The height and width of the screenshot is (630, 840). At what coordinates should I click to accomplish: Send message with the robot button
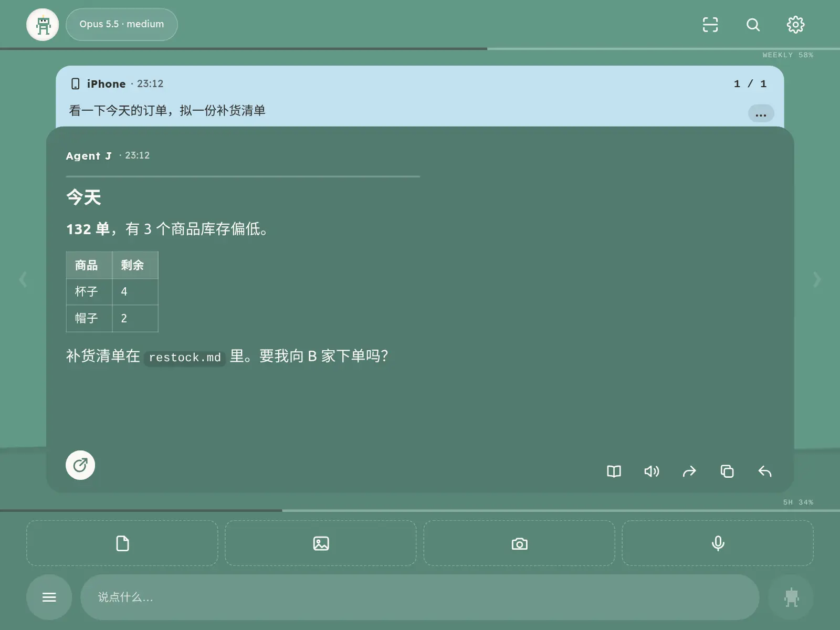click(x=791, y=597)
